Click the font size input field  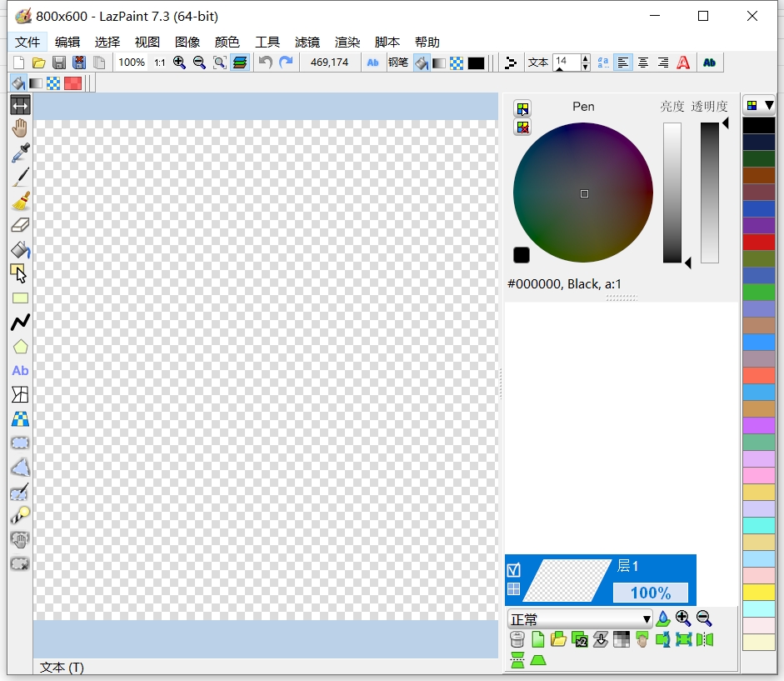click(567, 63)
